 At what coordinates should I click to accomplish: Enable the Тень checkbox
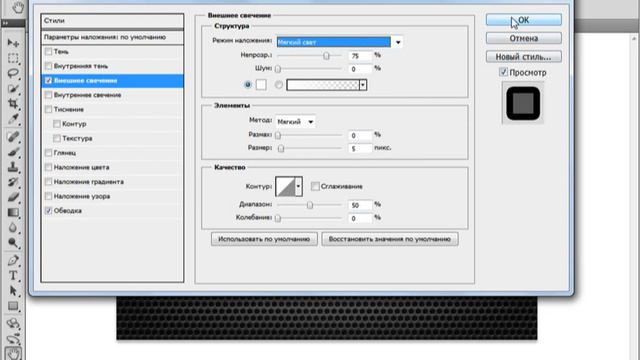pos(49,51)
